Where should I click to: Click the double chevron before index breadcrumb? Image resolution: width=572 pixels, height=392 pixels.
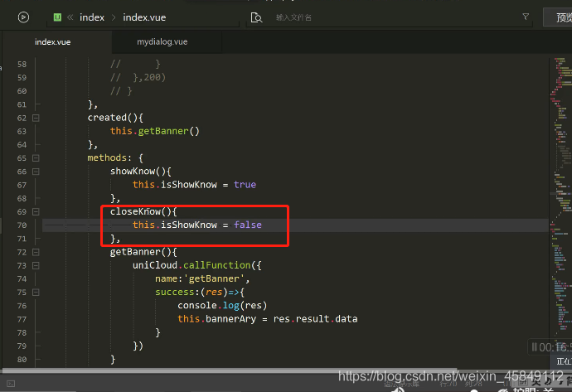click(x=70, y=17)
